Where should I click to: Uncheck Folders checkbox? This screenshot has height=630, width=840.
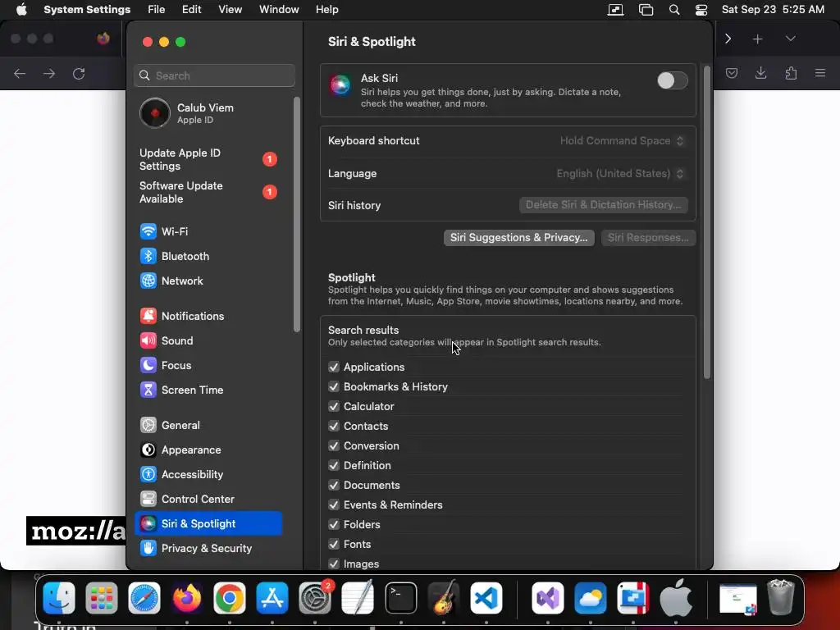click(334, 524)
